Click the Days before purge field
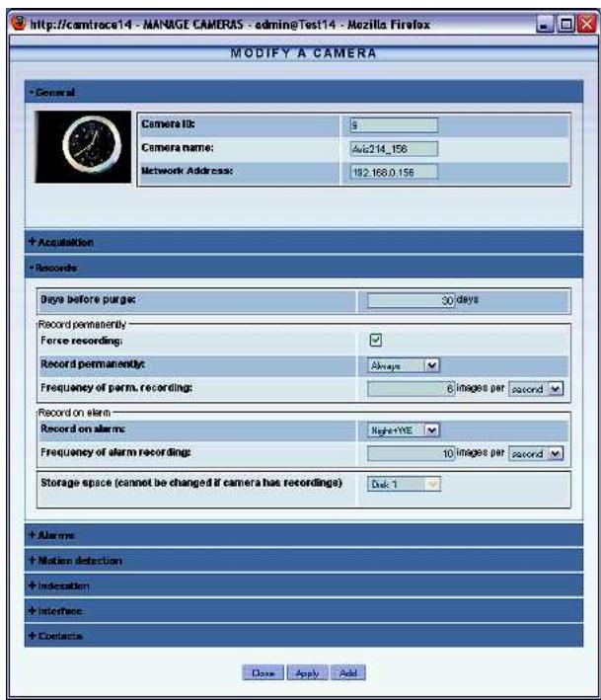The width and height of the screenshot is (601, 700). [411, 300]
